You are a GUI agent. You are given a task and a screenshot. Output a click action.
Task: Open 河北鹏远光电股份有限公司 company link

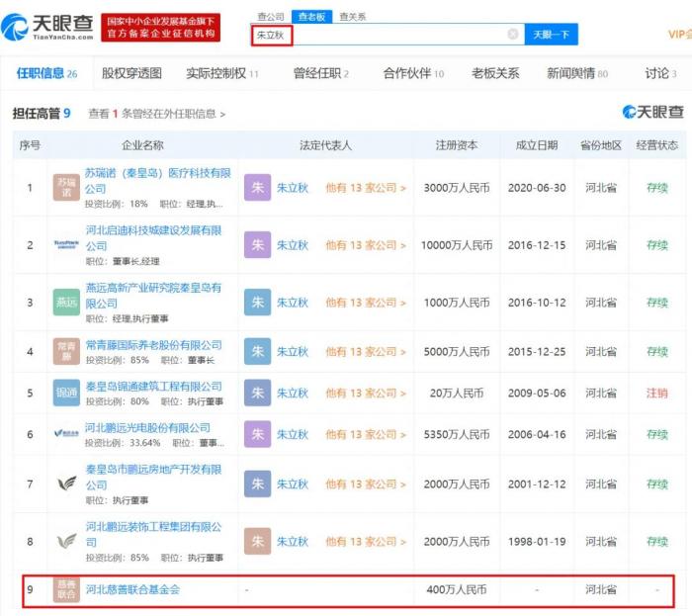coord(148,428)
